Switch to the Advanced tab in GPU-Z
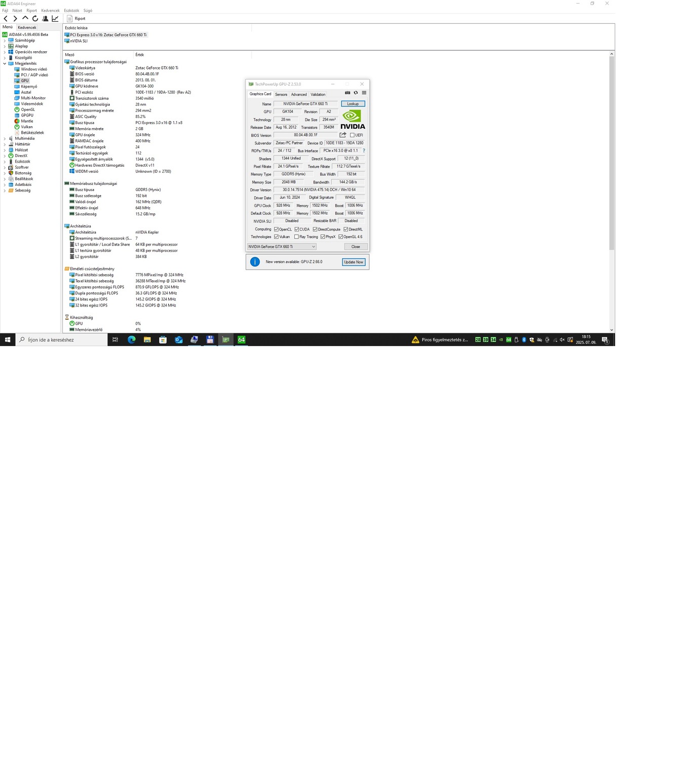 (299, 94)
